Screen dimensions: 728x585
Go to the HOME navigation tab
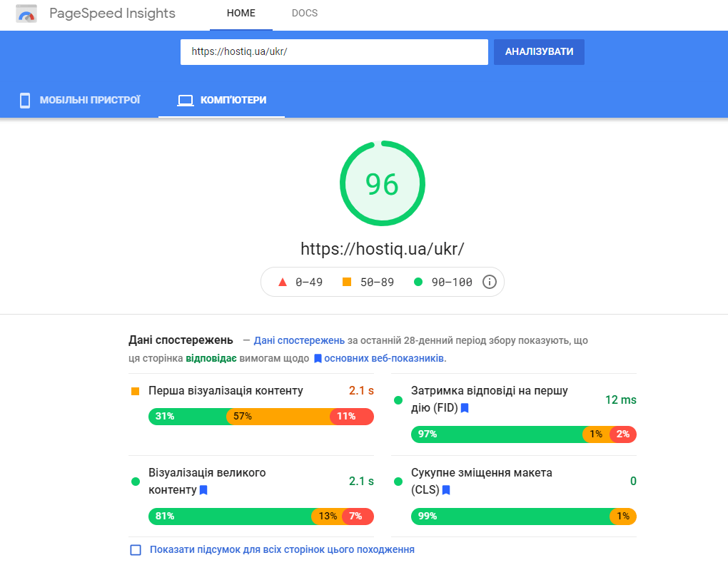[x=241, y=14]
